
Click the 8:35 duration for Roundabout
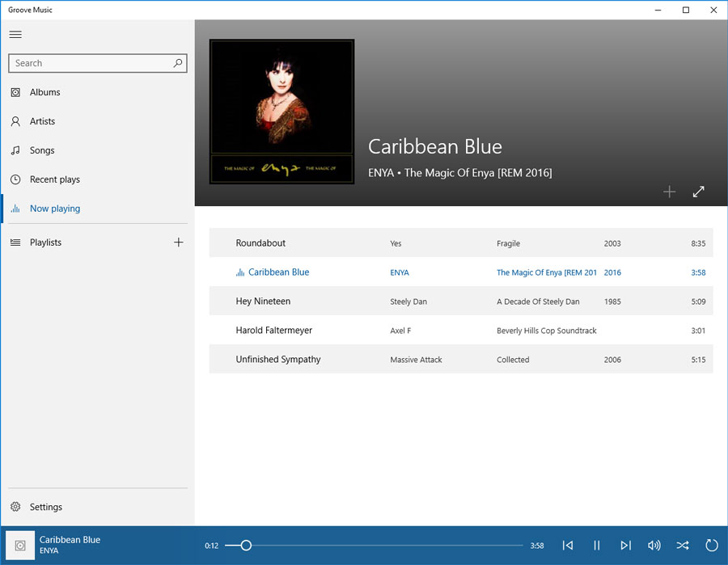pos(698,243)
